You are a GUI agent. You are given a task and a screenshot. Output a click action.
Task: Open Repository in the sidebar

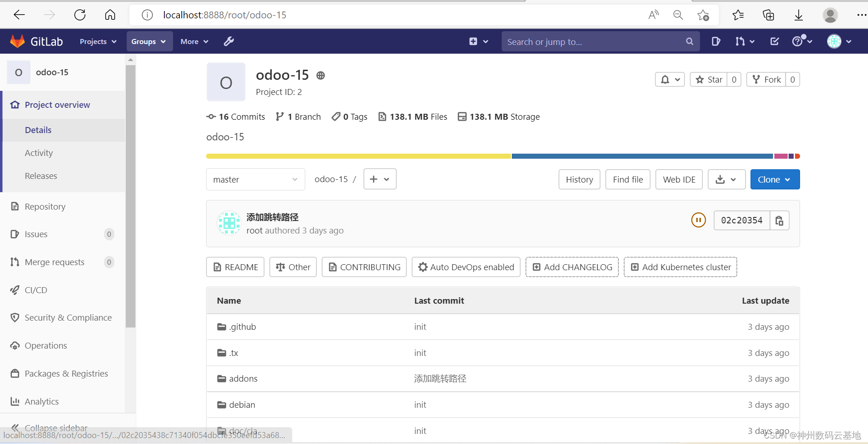coord(45,206)
